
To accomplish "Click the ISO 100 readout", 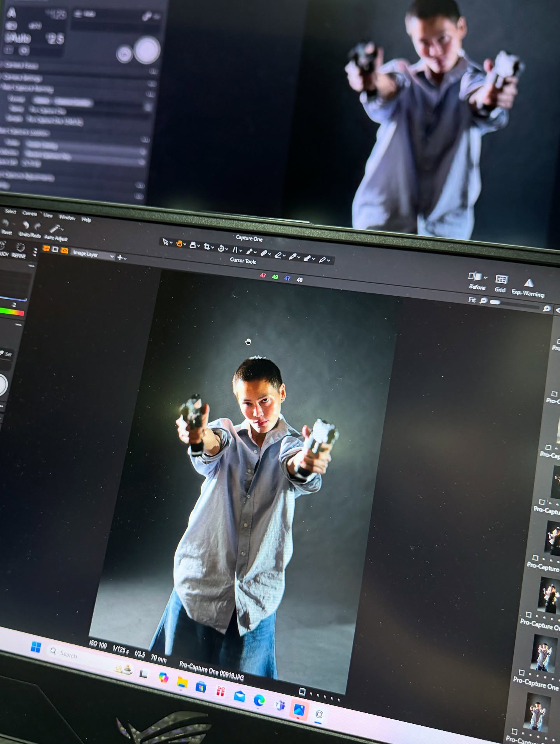I will pyautogui.click(x=98, y=644).
